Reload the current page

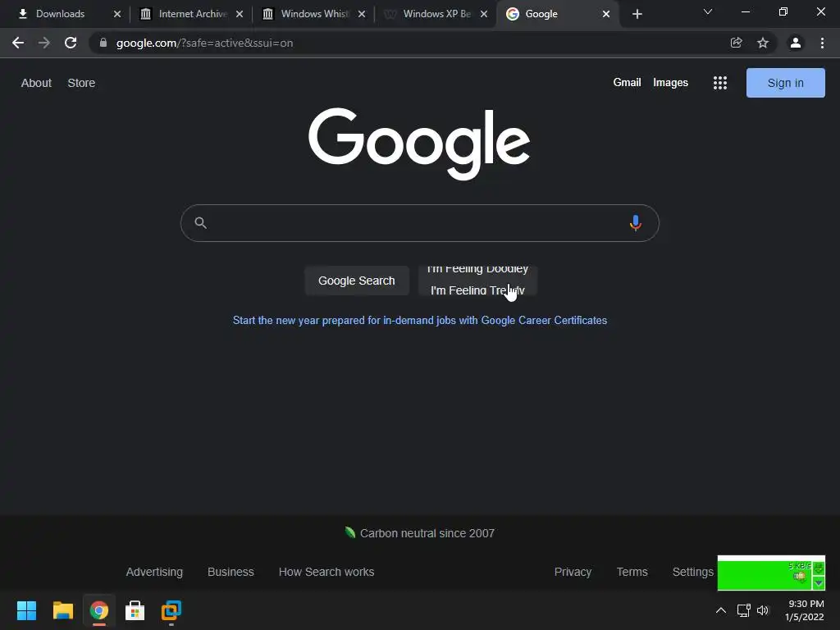71,43
